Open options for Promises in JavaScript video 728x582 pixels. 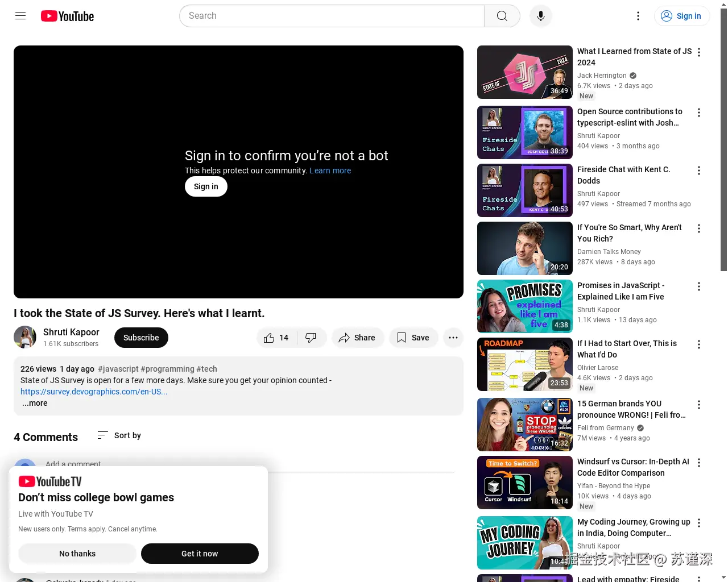tap(699, 286)
